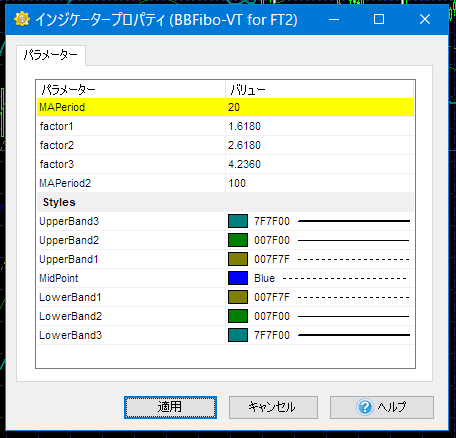
Task: Click the 適用 apply button
Action: tap(170, 407)
